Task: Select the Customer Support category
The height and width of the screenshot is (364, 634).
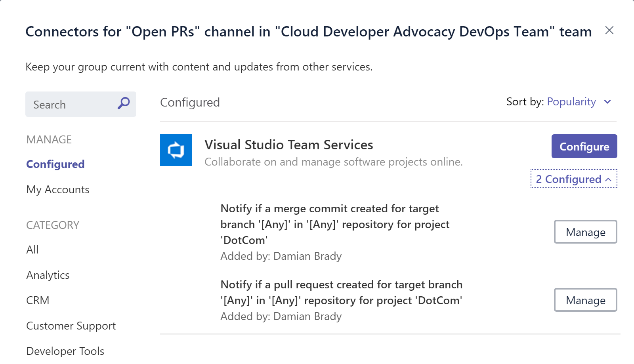Action: [x=71, y=326]
